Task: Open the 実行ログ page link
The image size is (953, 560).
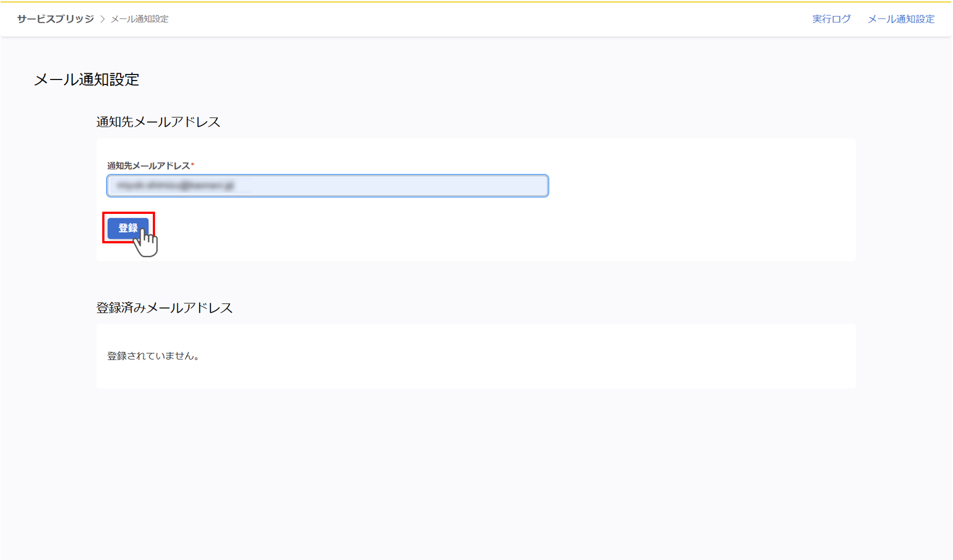Action: coord(831,19)
